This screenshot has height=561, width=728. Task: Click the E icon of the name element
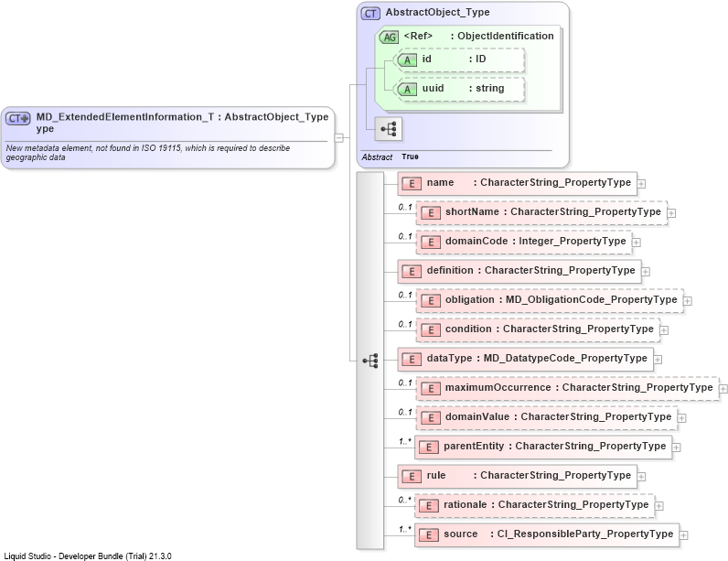click(412, 183)
